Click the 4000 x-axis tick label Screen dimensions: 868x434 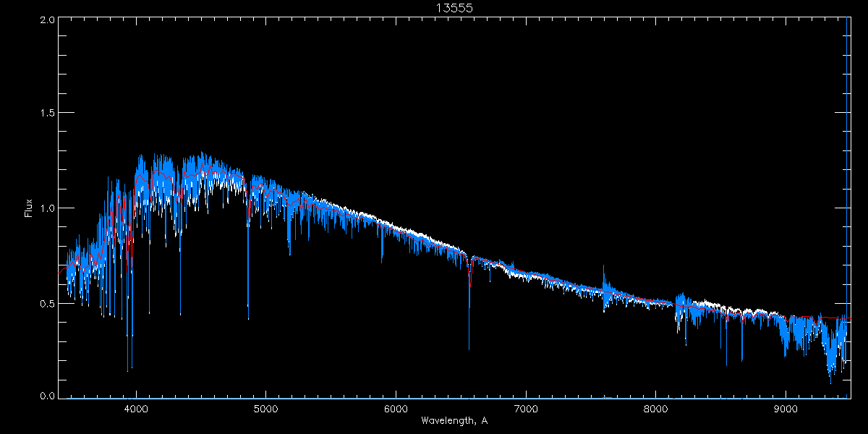136,407
